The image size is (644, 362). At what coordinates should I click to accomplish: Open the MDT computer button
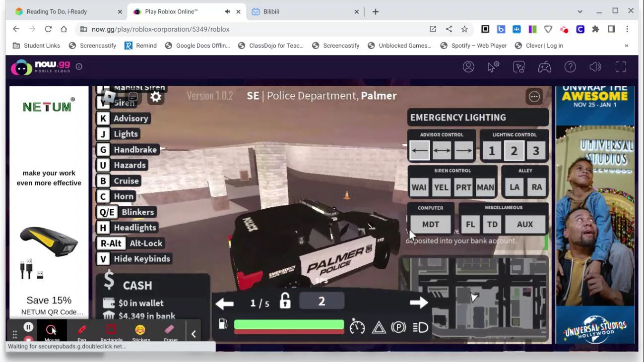pyautogui.click(x=430, y=225)
